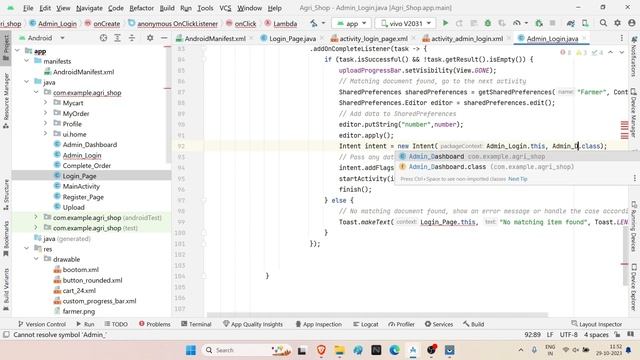Open Version Control tool window

(x=42, y=324)
